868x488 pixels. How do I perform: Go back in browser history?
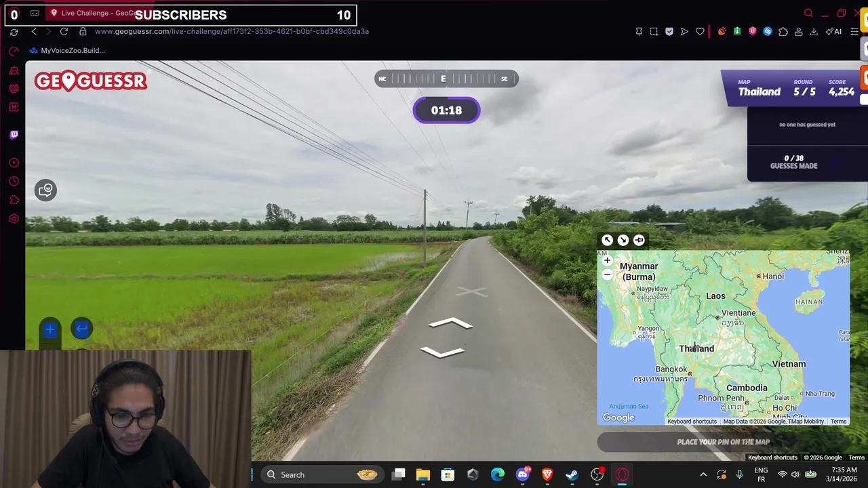[x=34, y=31]
